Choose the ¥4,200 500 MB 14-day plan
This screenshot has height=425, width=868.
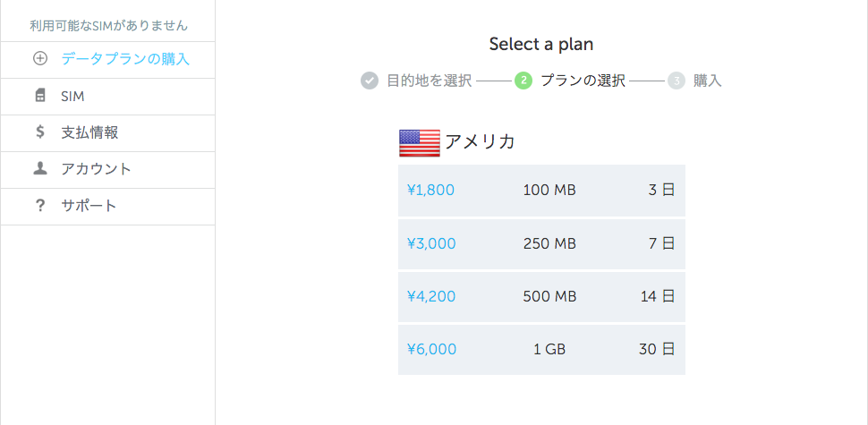click(x=541, y=297)
